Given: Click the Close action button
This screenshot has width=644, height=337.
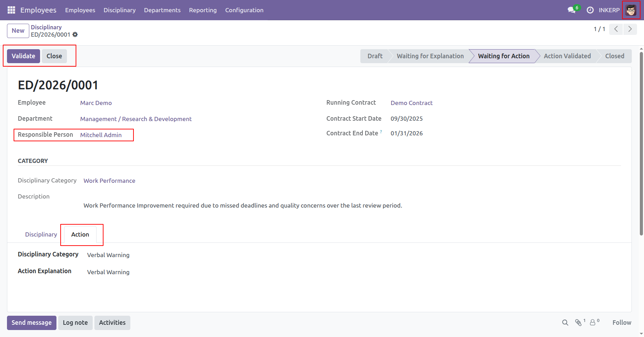Looking at the screenshot, I should (54, 56).
